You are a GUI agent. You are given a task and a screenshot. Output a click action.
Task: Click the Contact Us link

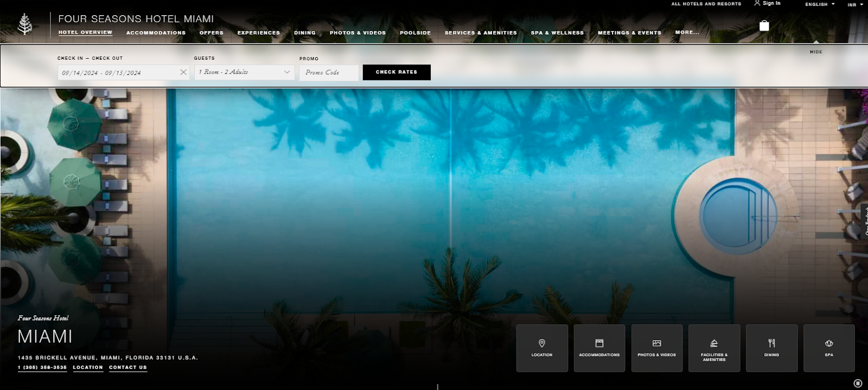pos(127,367)
